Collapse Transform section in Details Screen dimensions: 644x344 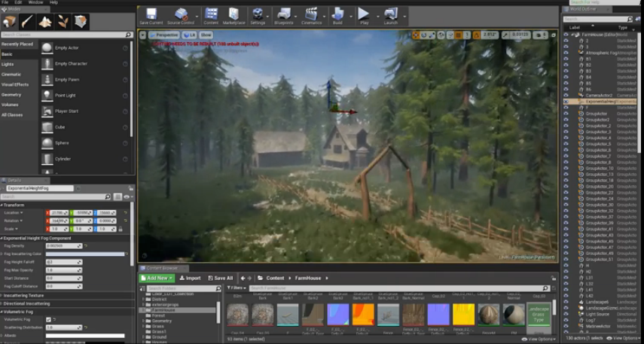2,205
